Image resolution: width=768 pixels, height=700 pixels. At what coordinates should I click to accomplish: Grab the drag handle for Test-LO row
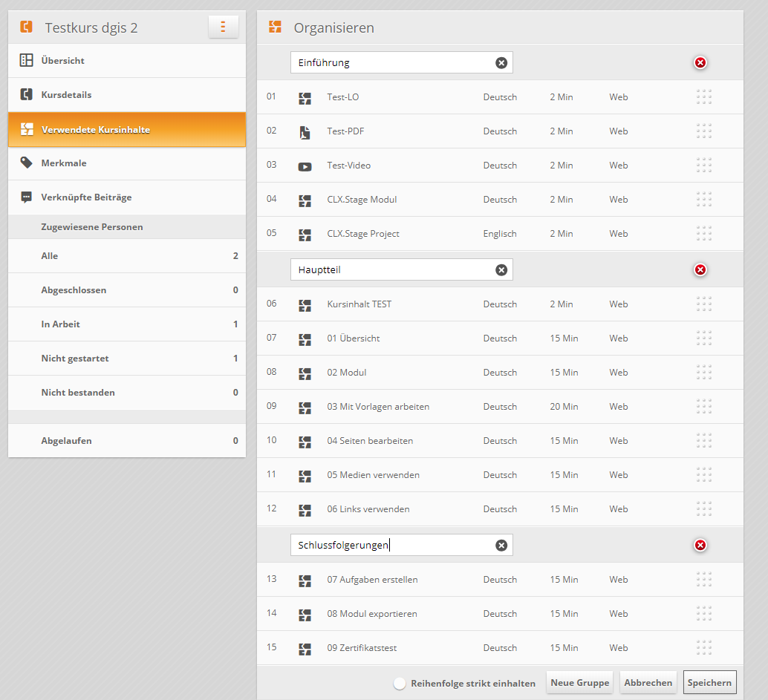tap(704, 97)
